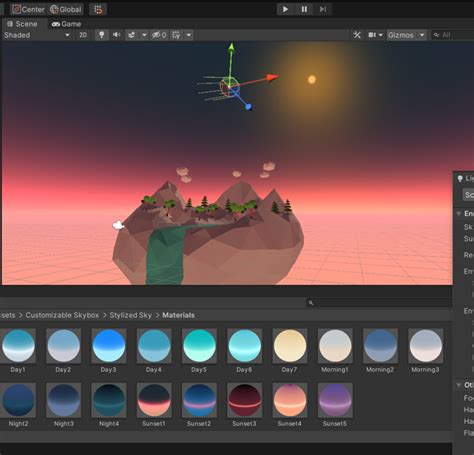
Task: Switch pivot mode with Center toggle
Action: pyautogui.click(x=28, y=9)
